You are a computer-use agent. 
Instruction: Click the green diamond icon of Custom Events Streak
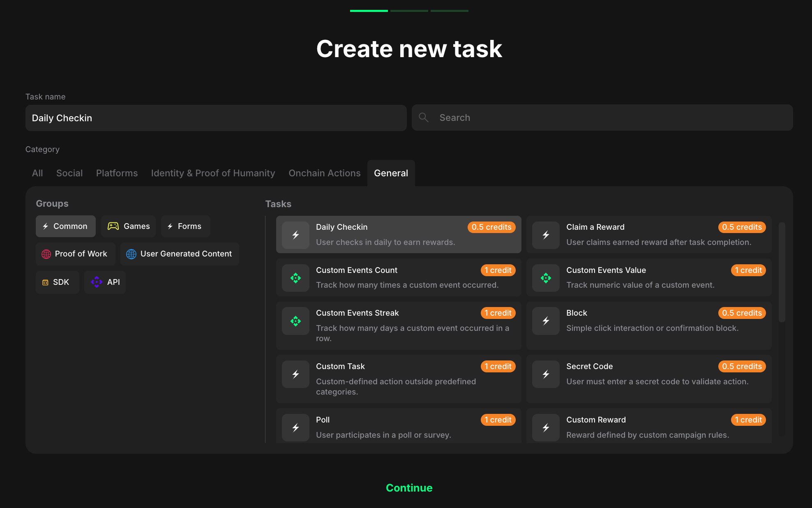[x=295, y=321]
